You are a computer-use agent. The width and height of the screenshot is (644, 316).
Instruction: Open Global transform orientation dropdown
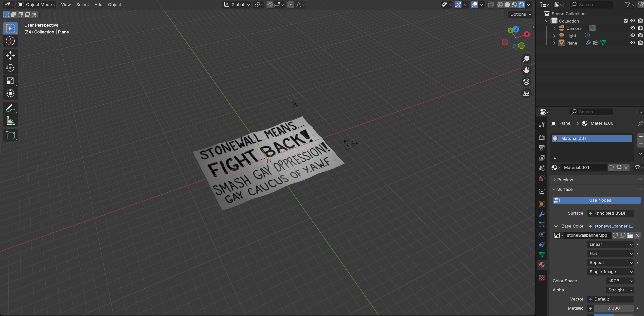point(237,5)
